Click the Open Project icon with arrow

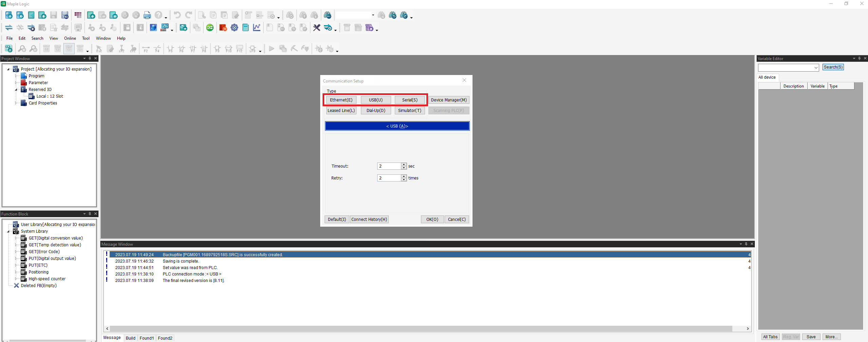click(x=20, y=15)
